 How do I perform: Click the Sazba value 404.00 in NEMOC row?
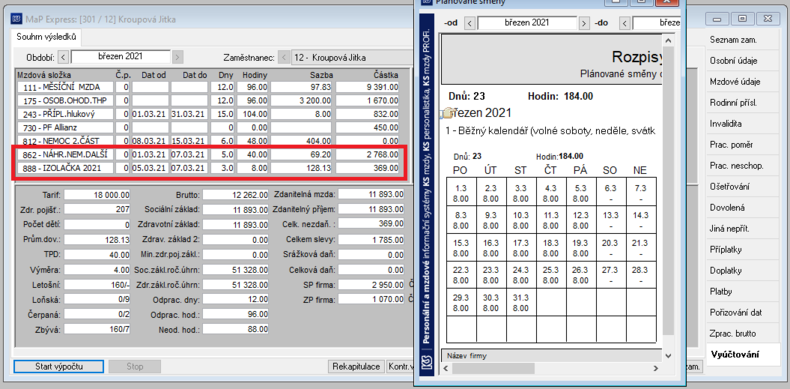click(302, 141)
